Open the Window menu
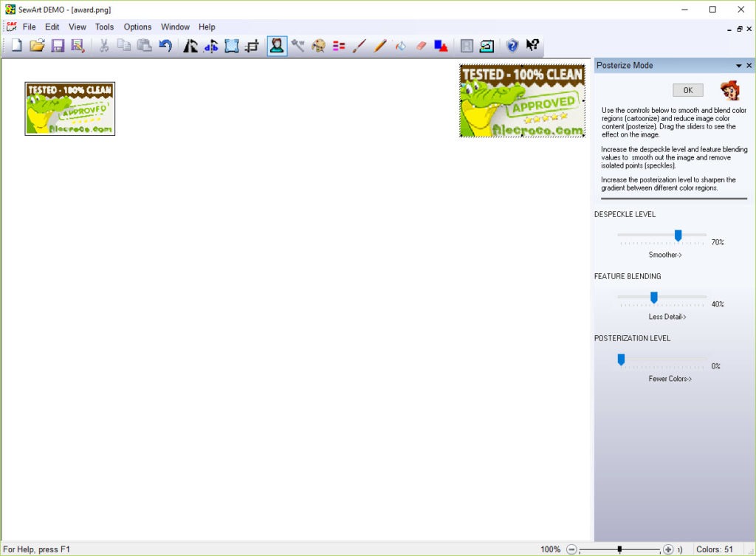 tap(175, 27)
